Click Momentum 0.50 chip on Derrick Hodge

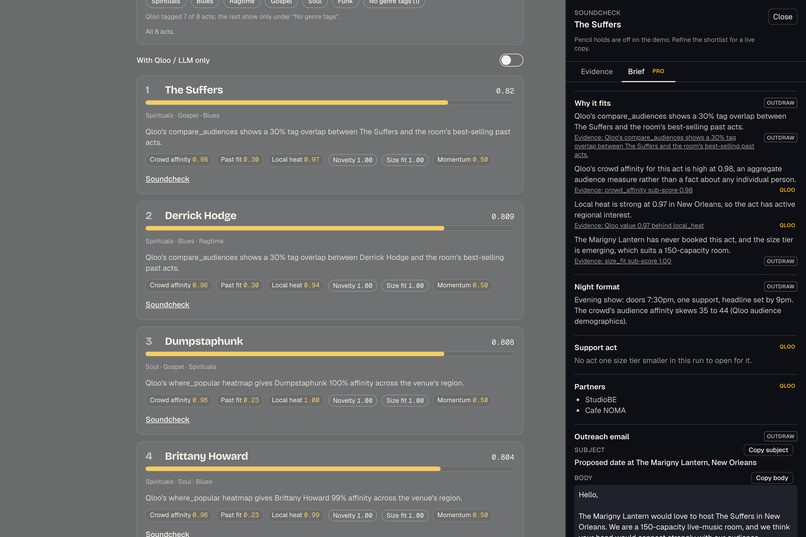(x=463, y=285)
